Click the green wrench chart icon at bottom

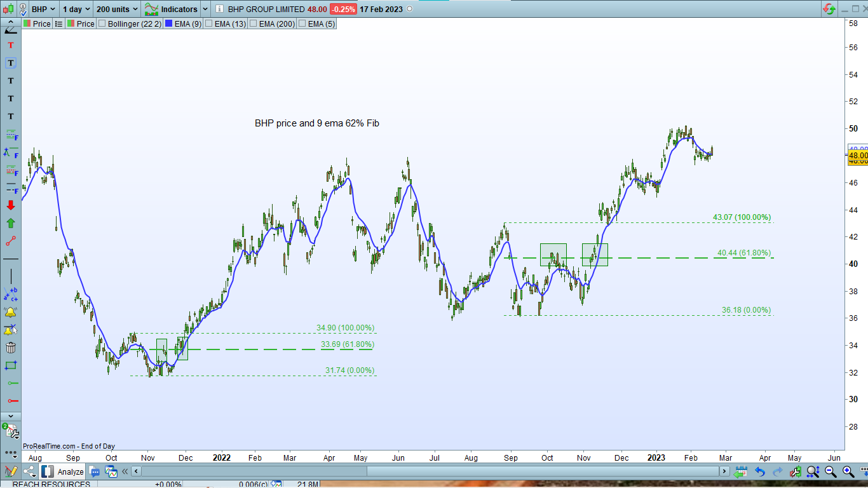(795, 471)
